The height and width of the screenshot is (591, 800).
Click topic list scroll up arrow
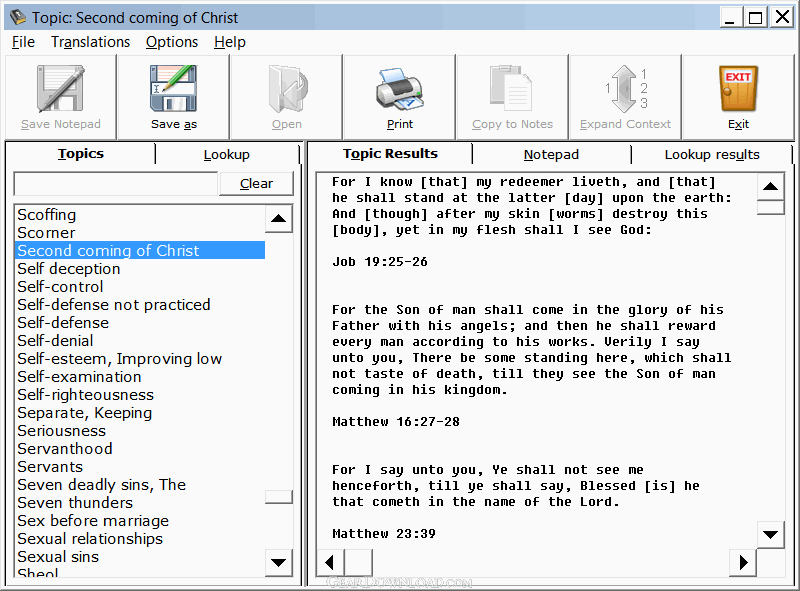click(279, 219)
